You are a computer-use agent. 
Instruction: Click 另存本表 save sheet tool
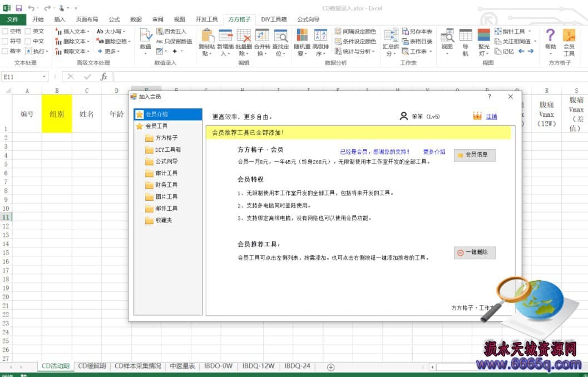coord(417,32)
